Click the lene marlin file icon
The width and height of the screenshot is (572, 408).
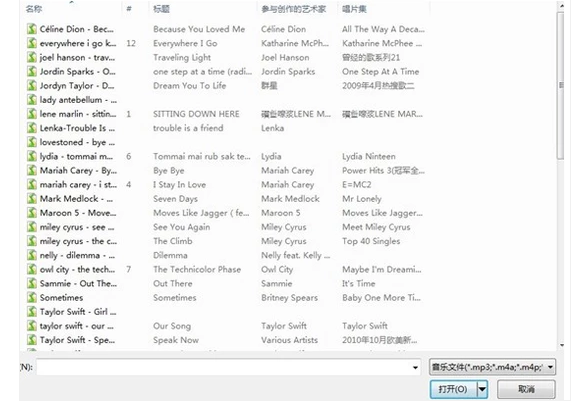coord(32,114)
